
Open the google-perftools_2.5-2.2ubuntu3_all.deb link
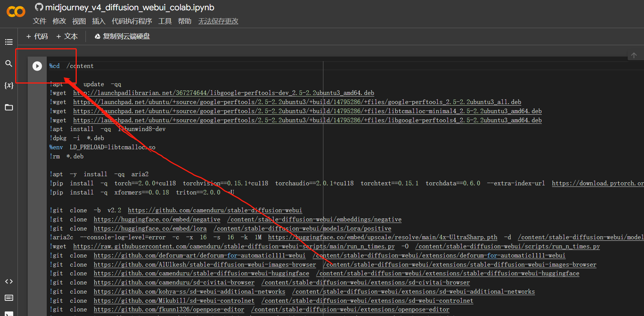point(297,102)
